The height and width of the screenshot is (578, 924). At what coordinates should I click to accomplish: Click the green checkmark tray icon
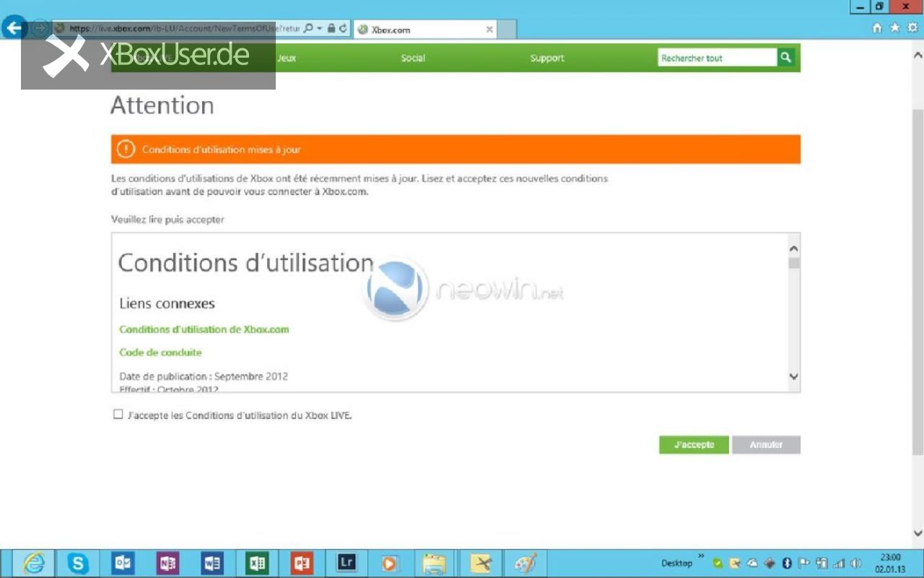pyautogui.click(x=718, y=563)
